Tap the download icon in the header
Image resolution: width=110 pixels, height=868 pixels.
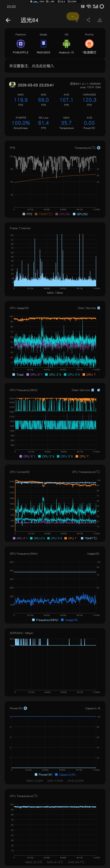tap(100, 20)
